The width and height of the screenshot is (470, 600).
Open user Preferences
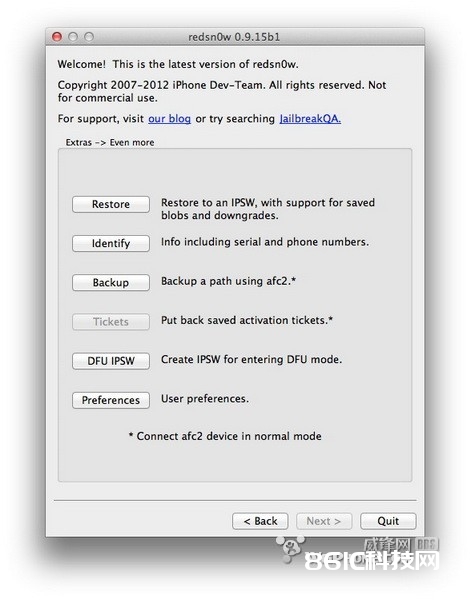point(111,400)
